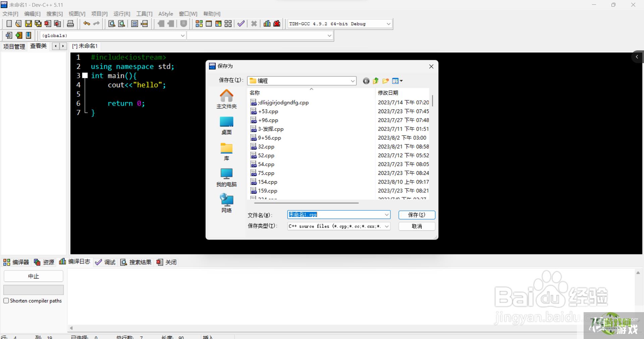Click the 保存(S) button
The height and width of the screenshot is (339, 644).
pos(417,215)
